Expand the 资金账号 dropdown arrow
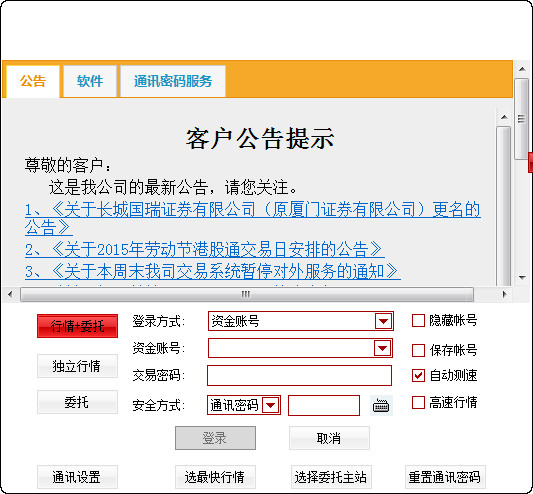The height and width of the screenshot is (494, 533). (382, 348)
